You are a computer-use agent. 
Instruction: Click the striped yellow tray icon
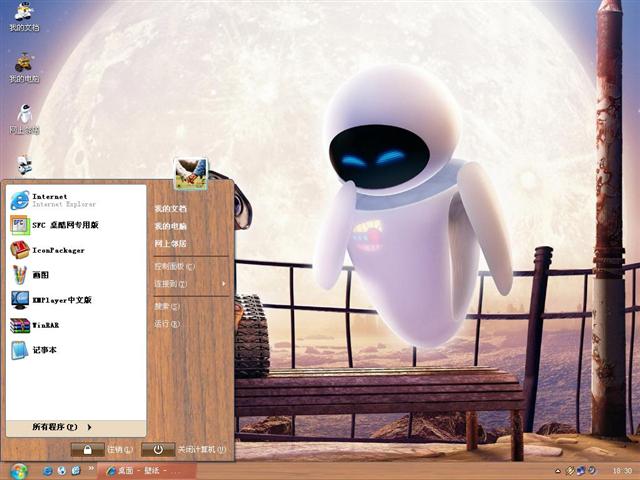pos(570,471)
